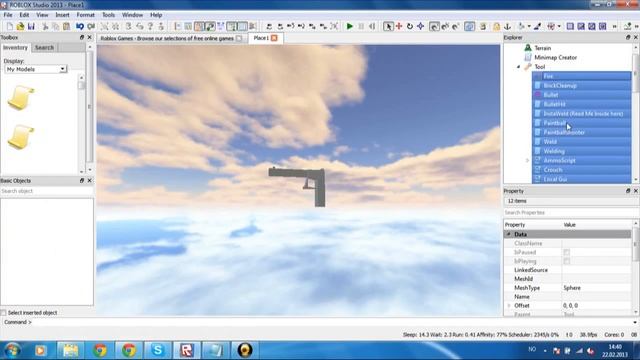Click the New file toolbar icon
Viewport: 640px width, 360px height.
pos(10,27)
